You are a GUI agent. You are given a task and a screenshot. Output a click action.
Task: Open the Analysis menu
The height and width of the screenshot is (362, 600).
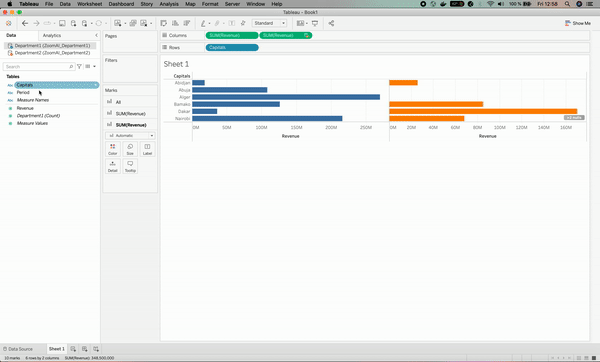(169, 4)
